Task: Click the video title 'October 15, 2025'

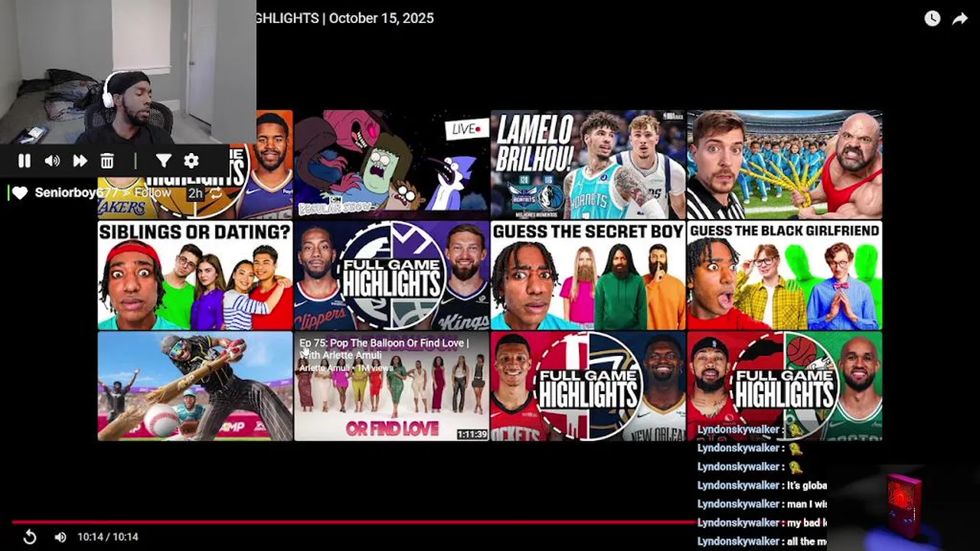Action: pos(381,18)
